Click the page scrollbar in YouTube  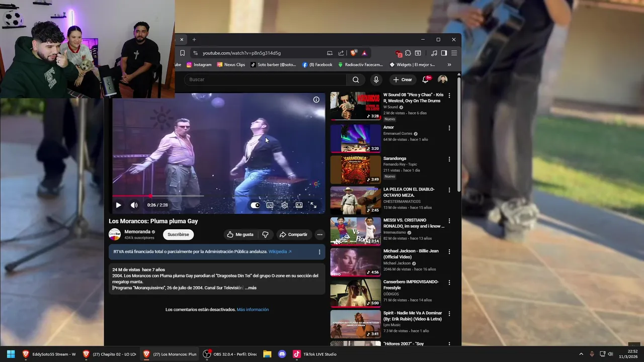[459, 135]
